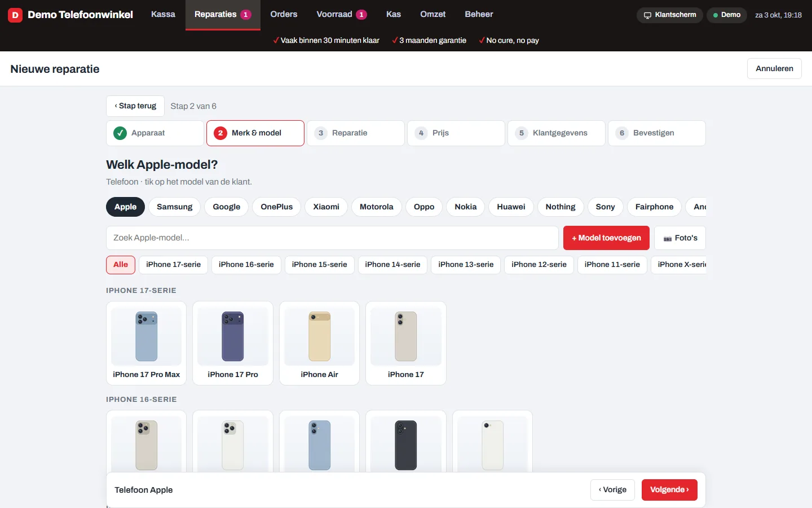The image size is (812, 508).
Task: Click the Annuleren button
Action: 774,69
